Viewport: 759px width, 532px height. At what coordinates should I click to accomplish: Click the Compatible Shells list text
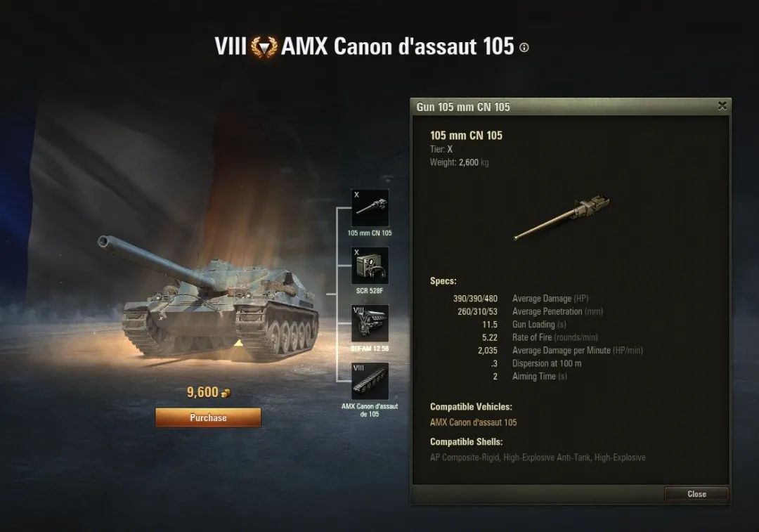pyautogui.click(x=538, y=458)
